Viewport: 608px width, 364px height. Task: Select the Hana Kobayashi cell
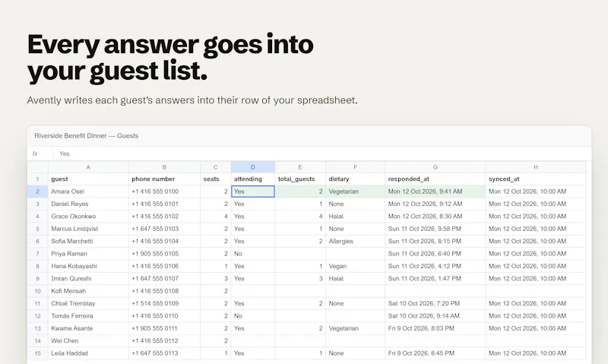[x=88, y=266]
